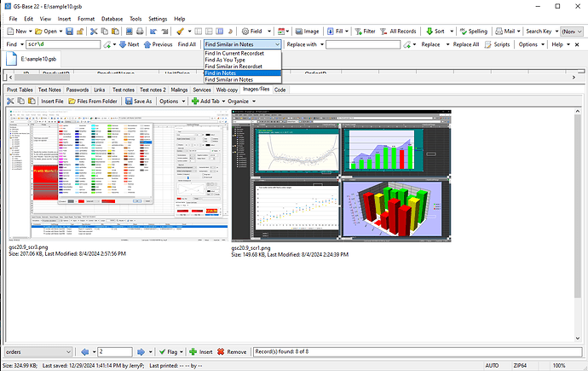The width and height of the screenshot is (588, 371).
Task: Click the Image toolbar button
Action: point(307,32)
